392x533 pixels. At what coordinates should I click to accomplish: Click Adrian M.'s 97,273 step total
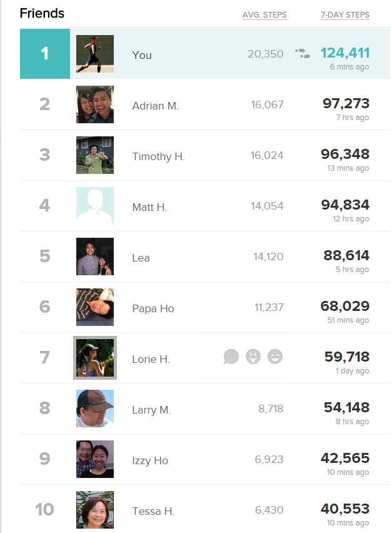click(x=346, y=103)
